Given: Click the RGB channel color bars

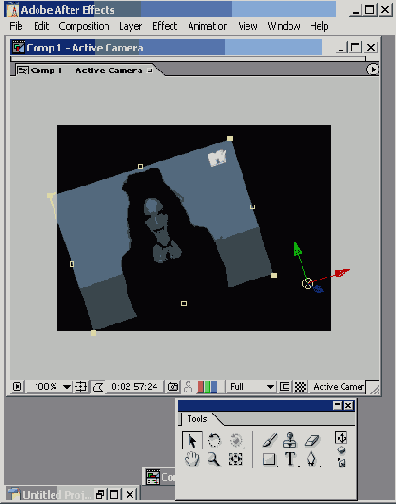Looking at the screenshot, I should (x=207, y=387).
